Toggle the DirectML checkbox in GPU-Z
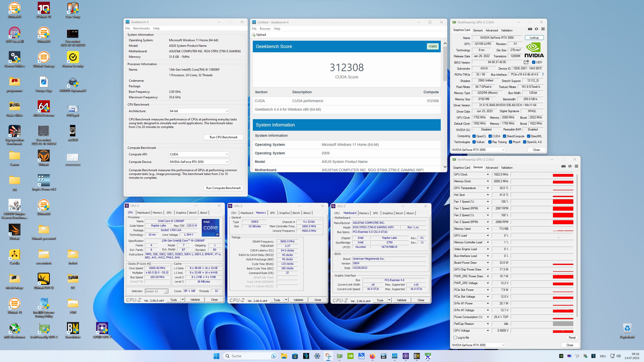This screenshot has width=644, height=362. (x=529, y=136)
